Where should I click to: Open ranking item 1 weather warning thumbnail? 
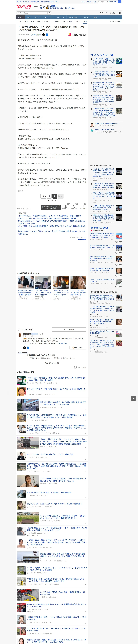[119, 61]
